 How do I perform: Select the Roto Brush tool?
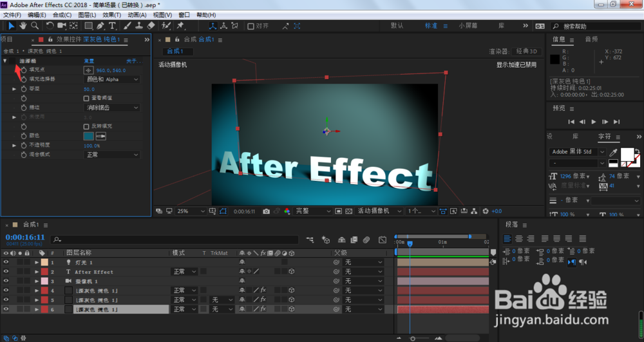tap(166, 26)
